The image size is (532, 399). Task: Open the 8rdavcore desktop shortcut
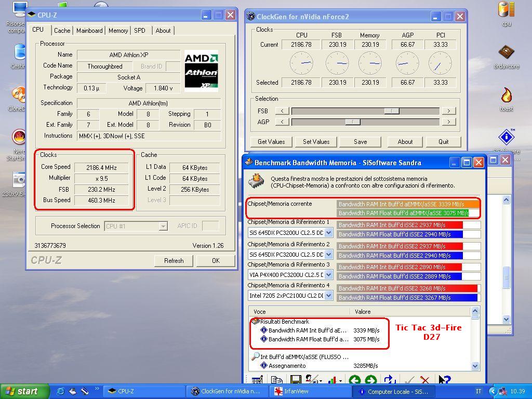(x=507, y=54)
